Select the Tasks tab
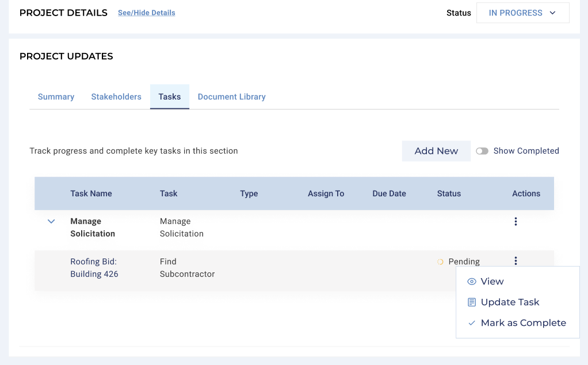 point(170,97)
